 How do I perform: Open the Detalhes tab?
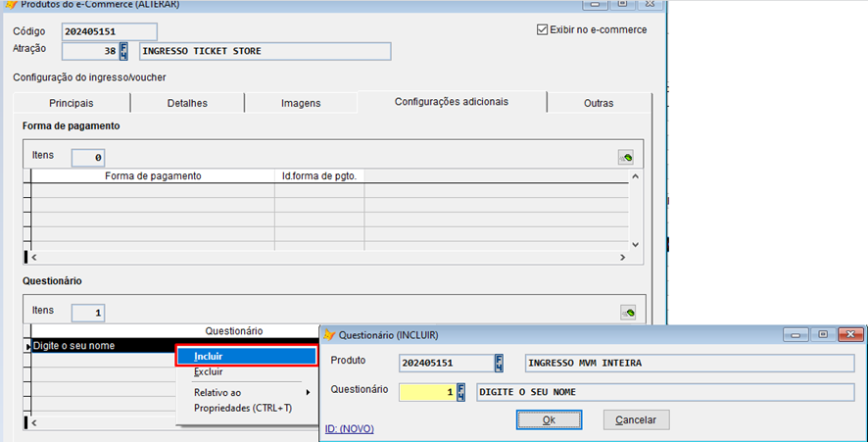point(187,103)
